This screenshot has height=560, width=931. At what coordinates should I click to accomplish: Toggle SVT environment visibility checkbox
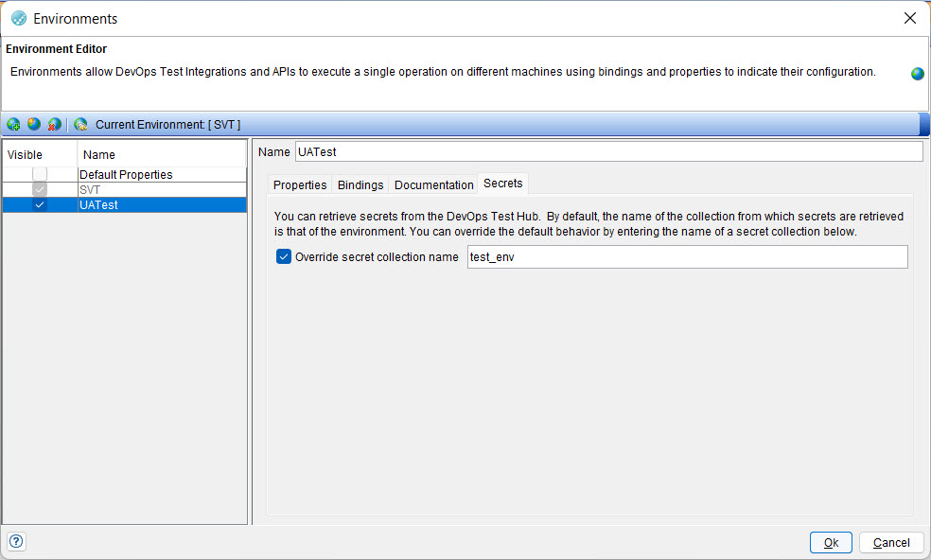click(39, 188)
